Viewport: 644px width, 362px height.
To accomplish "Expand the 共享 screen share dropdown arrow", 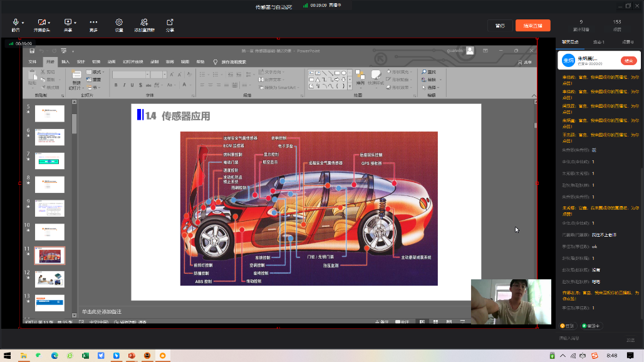I will [76, 23].
